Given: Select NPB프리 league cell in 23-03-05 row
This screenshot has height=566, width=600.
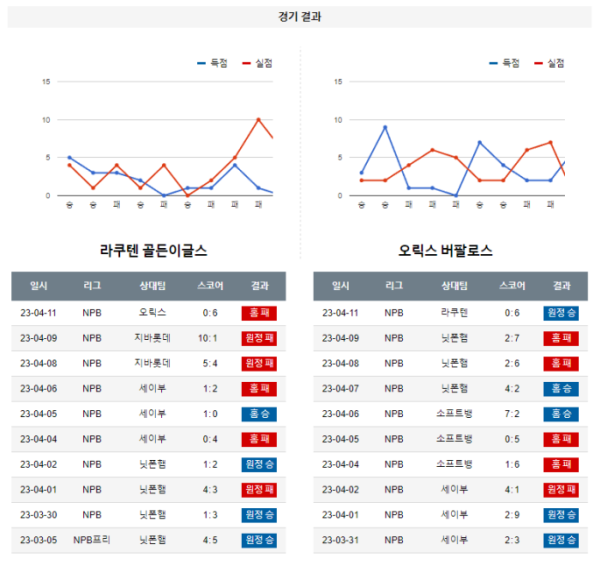Looking at the screenshot, I should pos(92,540).
